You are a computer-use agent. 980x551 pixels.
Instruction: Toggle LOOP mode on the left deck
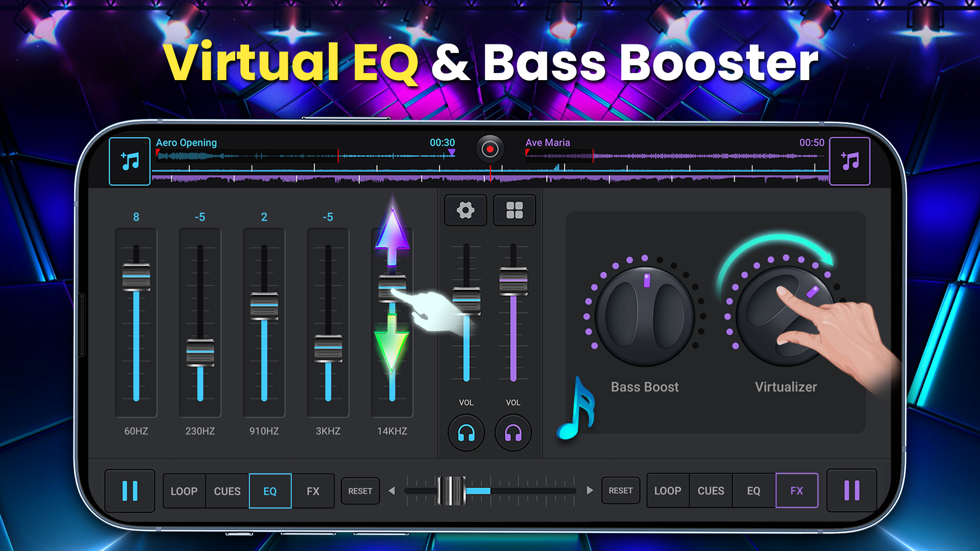click(184, 491)
